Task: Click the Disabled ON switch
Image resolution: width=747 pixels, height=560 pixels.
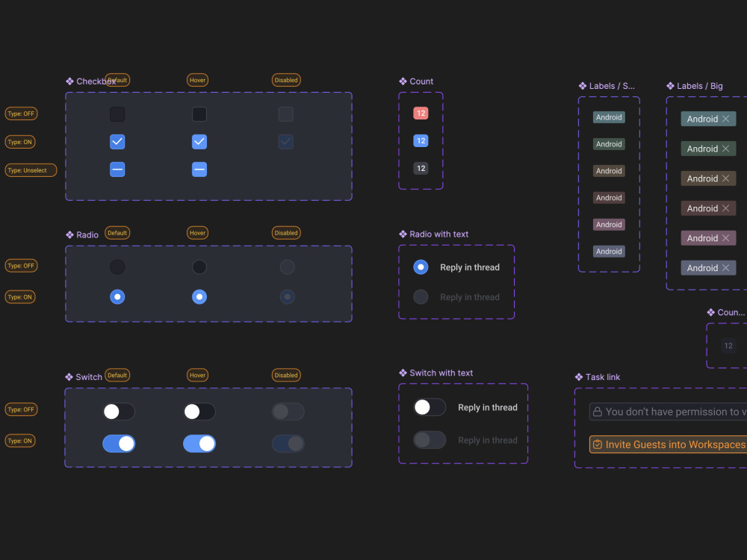Action: pyautogui.click(x=288, y=444)
